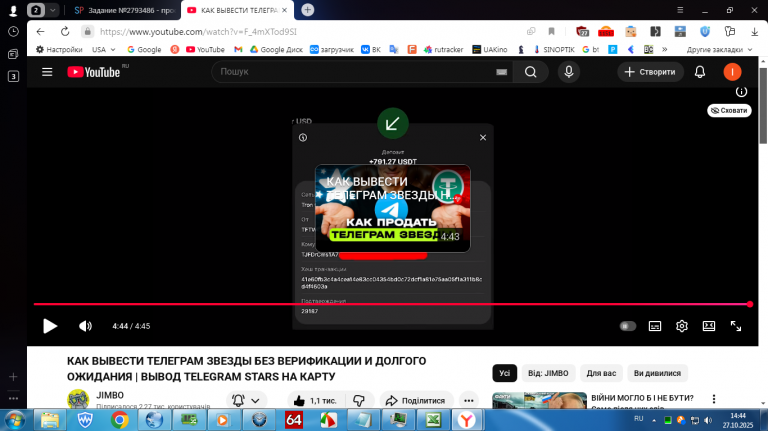Open browser extensions puzzle icon

[730, 31]
